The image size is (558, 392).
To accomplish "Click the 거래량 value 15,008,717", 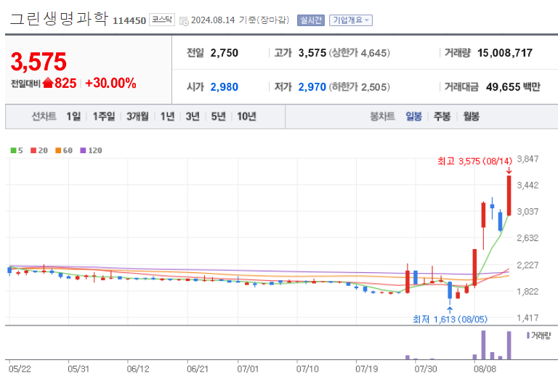I will (x=505, y=53).
